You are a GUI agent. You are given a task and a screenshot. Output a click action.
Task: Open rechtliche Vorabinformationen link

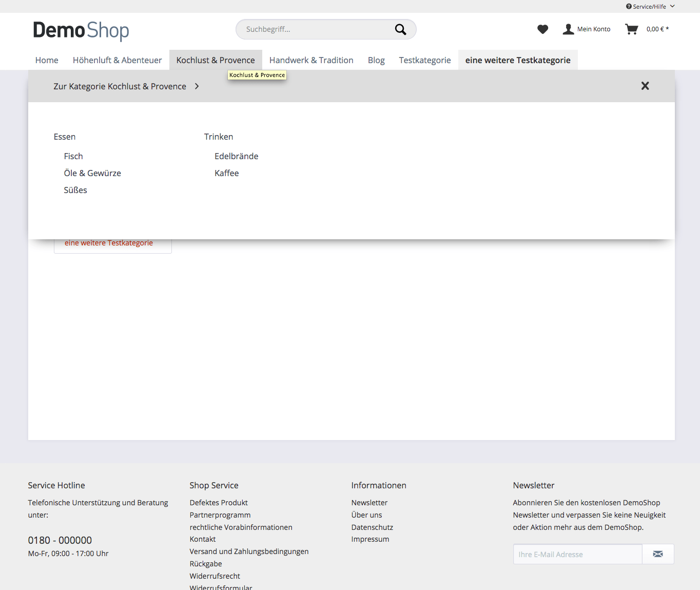click(x=241, y=527)
